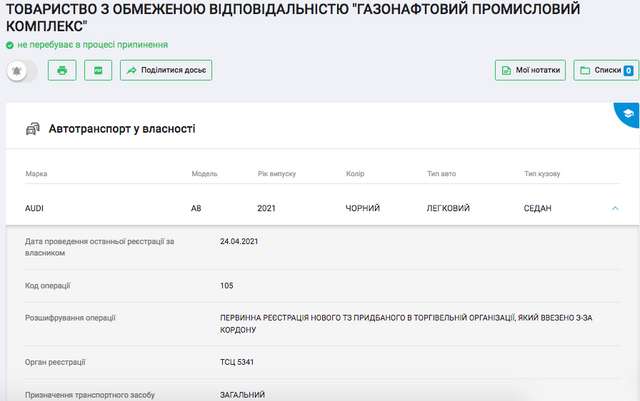640x401 pixels.
Task: Click the Автотранспорт у власності car icon
Action: (x=33, y=129)
